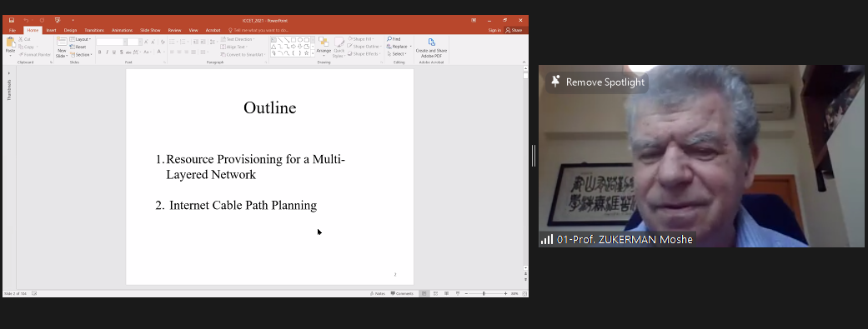Screen dimensions: 868x329
Task: Open the Align Text dropdown
Action: click(x=233, y=47)
